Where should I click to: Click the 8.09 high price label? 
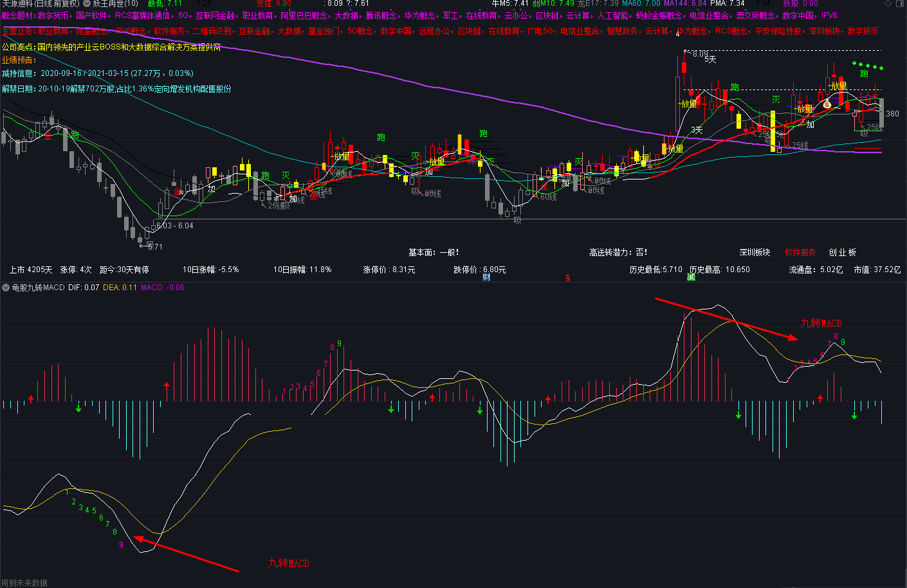700,54
